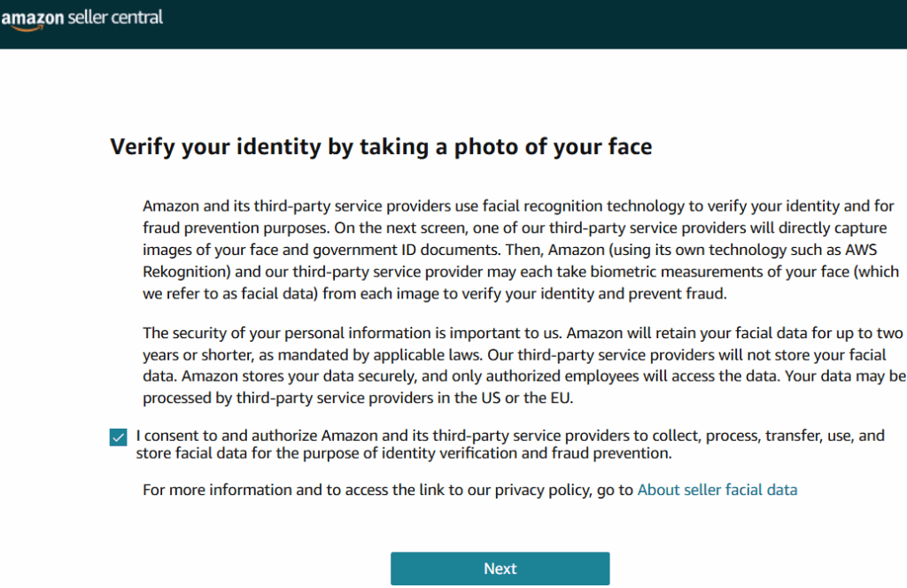Toggle the consent to biometric collection checkbox
Viewport: 907px width, 588px height.
[x=118, y=437]
